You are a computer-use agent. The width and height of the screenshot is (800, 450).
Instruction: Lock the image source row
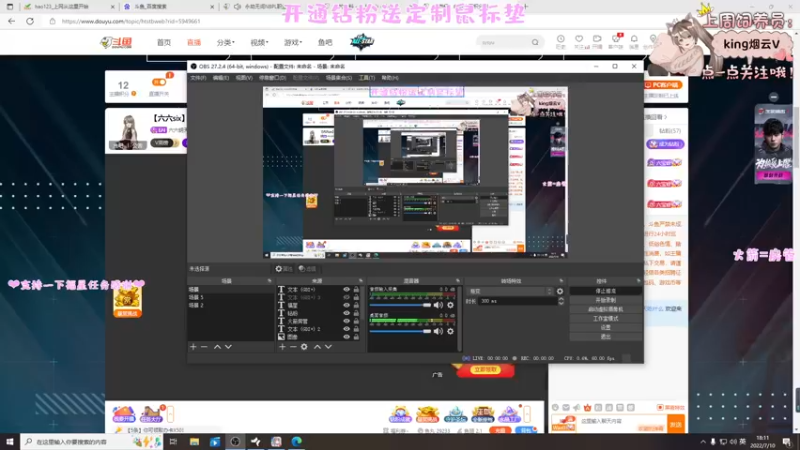(x=356, y=337)
